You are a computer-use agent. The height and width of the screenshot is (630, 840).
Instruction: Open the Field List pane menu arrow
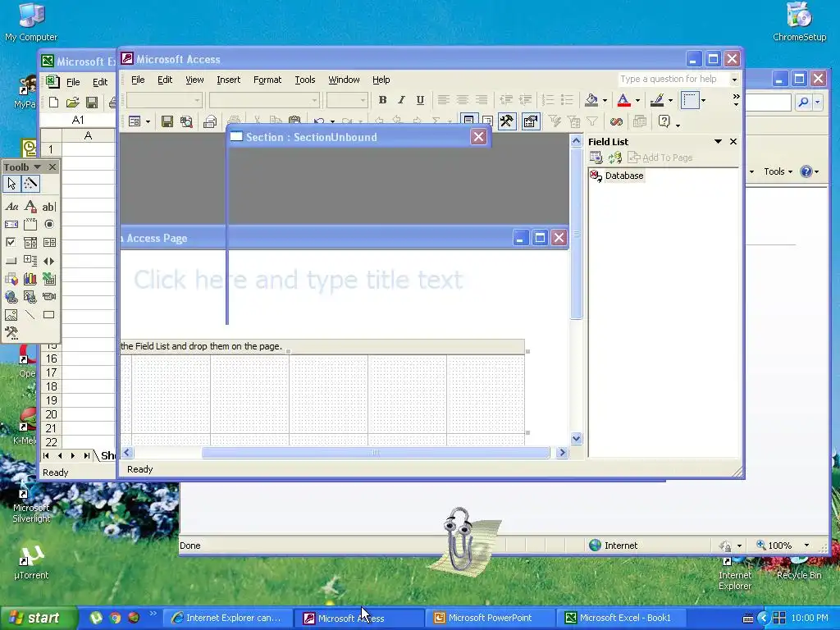point(718,141)
